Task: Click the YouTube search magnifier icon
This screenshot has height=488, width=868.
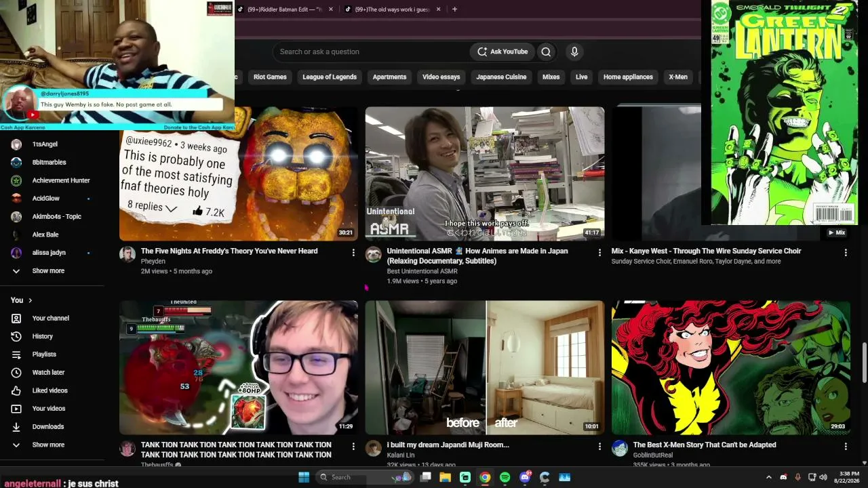Action: click(x=546, y=52)
